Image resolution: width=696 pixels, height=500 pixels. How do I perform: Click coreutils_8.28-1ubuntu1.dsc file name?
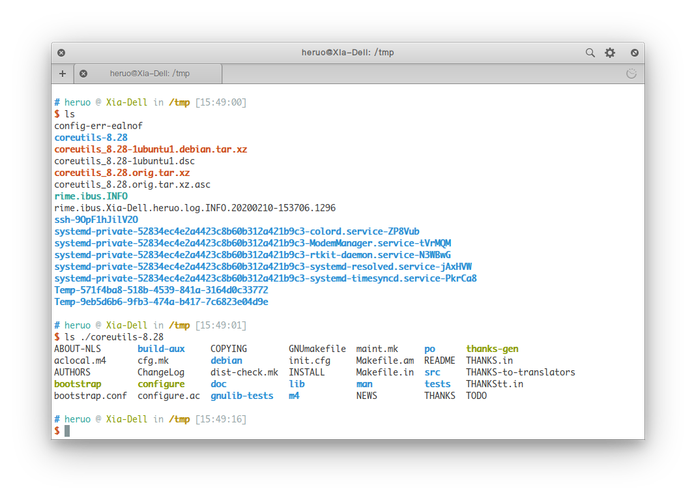(x=124, y=161)
